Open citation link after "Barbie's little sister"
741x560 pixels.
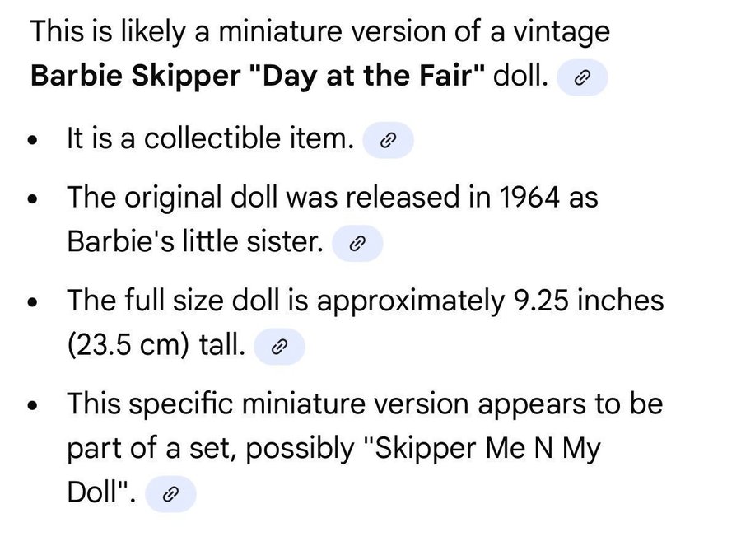click(x=357, y=244)
